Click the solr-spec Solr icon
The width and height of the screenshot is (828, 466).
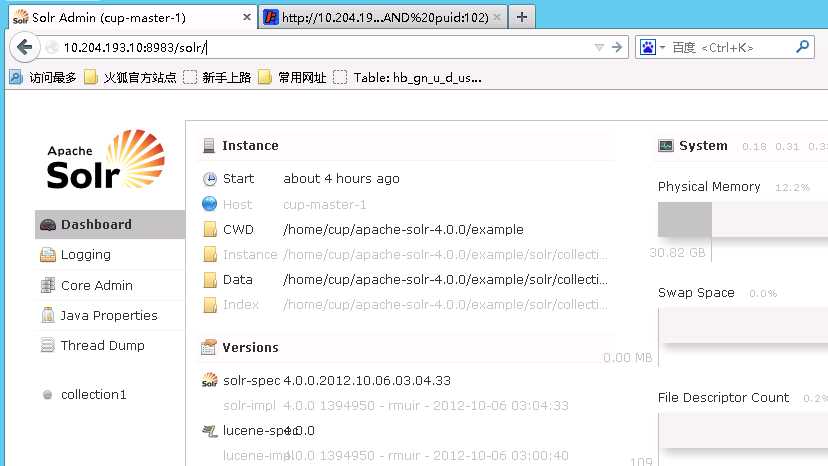[210, 380]
